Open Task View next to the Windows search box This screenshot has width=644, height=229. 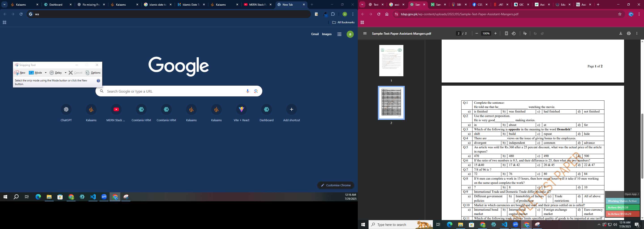pos(438,225)
